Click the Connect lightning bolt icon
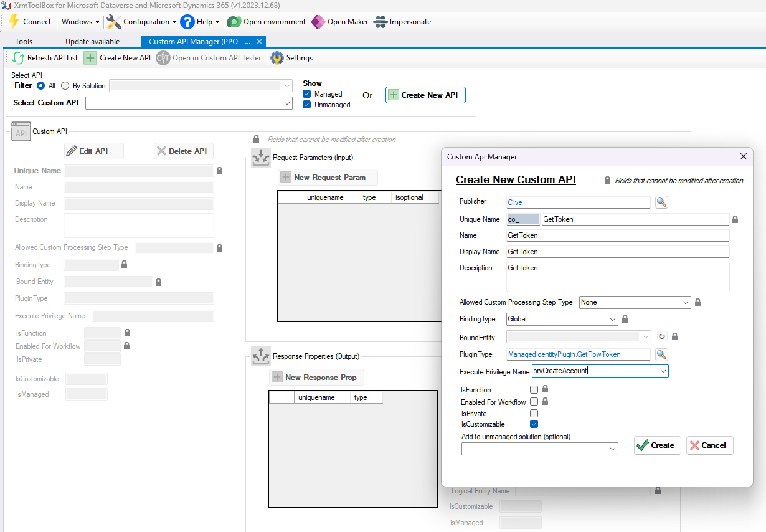Screen dimensions: 766x532 [x=14, y=22]
